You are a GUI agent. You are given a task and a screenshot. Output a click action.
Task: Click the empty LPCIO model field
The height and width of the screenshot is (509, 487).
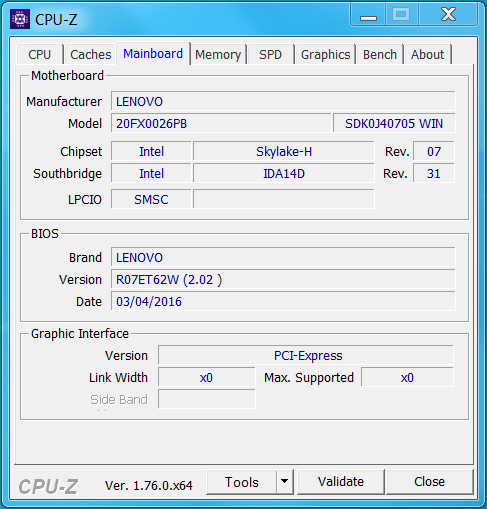[x=284, y=199]
